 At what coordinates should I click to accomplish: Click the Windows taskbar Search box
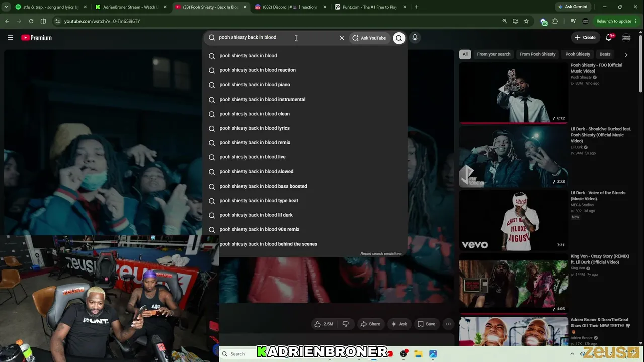237,354
